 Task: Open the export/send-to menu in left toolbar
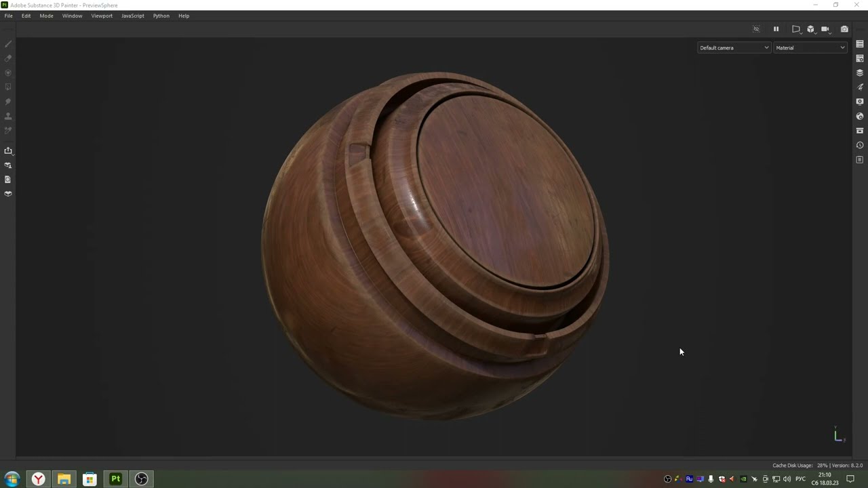tap(8, 150)
